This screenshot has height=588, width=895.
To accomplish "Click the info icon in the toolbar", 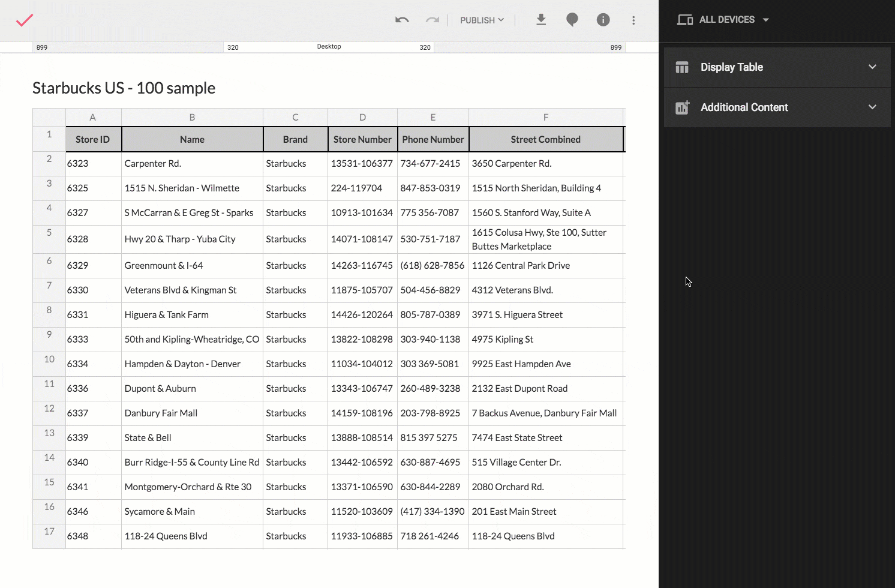I will (603, 20).
